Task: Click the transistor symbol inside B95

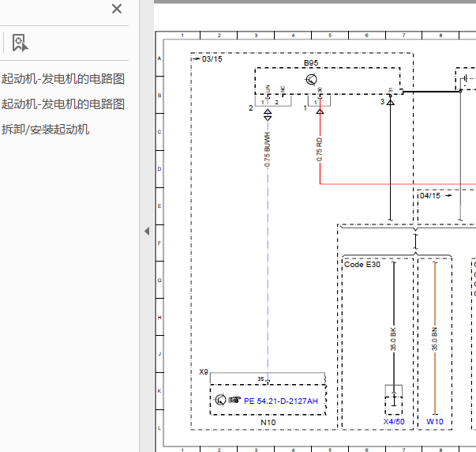Action: 311,80
